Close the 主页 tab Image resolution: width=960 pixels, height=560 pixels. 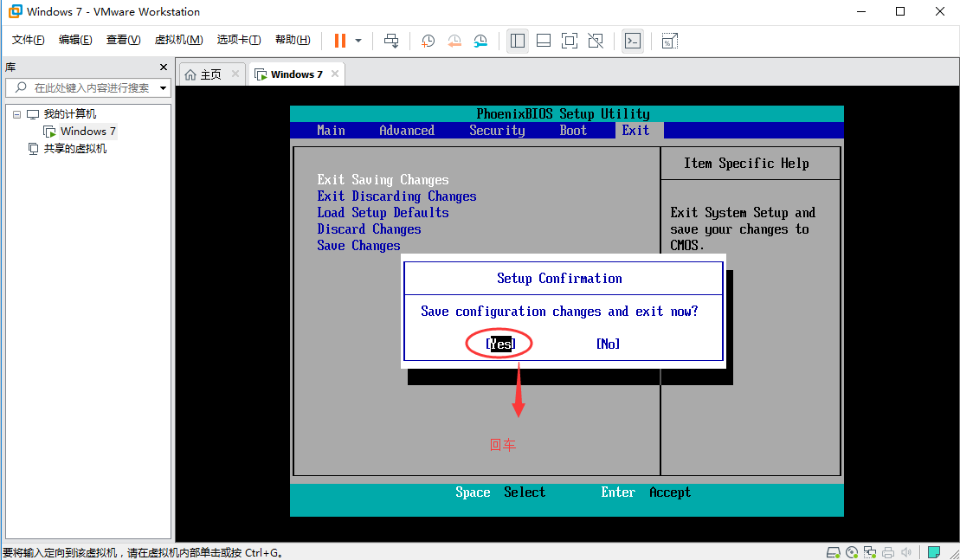[235, 74]
